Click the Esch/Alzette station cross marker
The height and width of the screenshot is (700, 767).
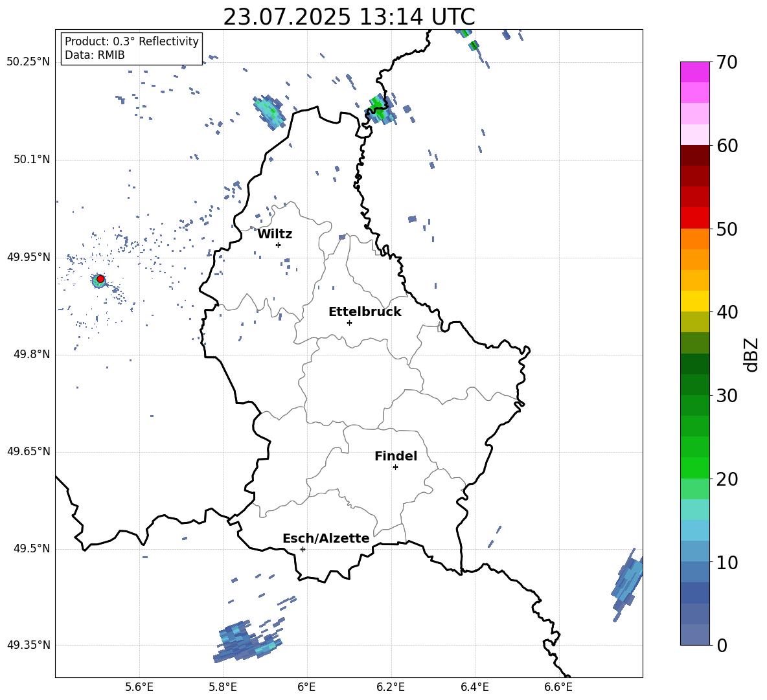[303, 549]
